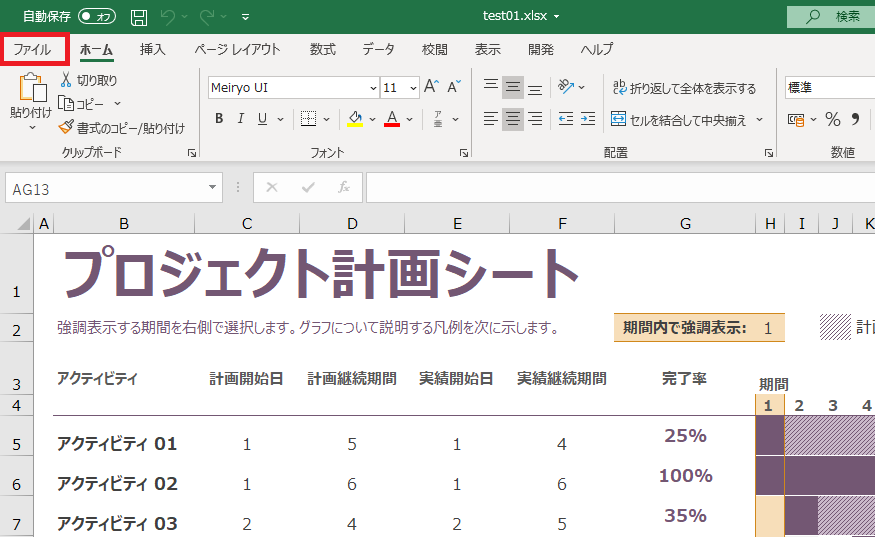This screenshot has height=537, width=875.
Task: Click the Borders icon
Action: click(x=308, y=118)
